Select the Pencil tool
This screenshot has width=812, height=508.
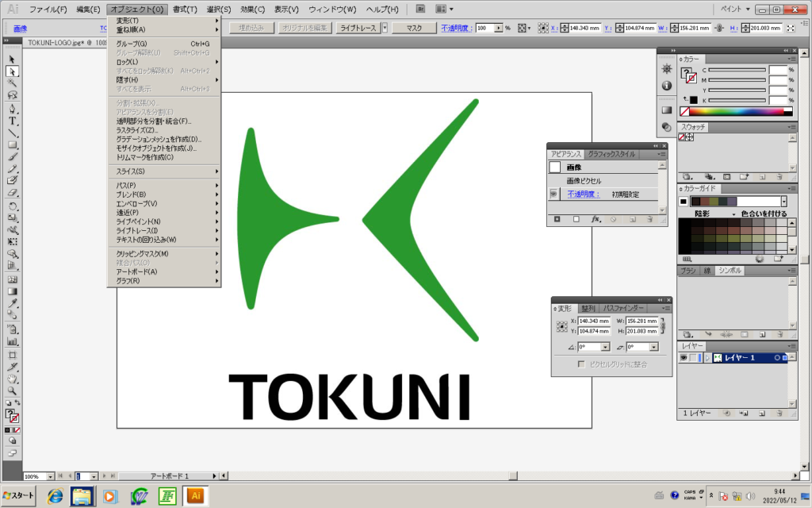(x=12, y=169)
